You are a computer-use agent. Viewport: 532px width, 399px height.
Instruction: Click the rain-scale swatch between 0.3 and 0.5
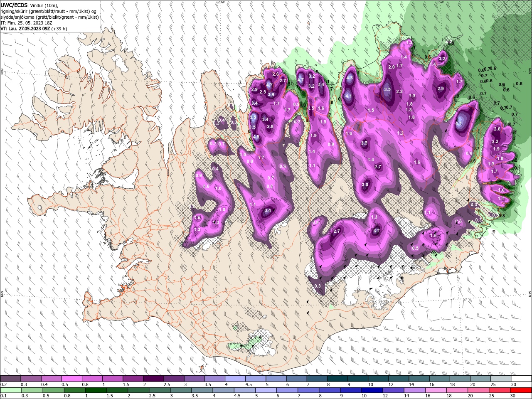[32, 390]
